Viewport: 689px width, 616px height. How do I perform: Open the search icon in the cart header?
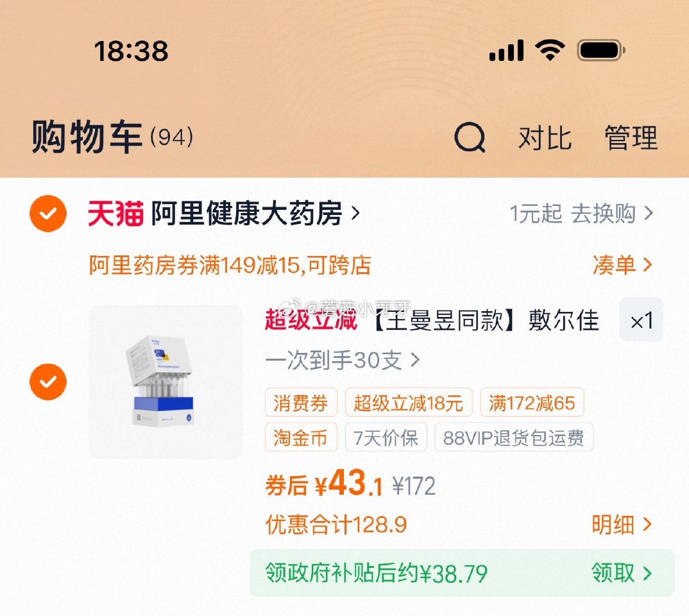(x=470, y=137)
